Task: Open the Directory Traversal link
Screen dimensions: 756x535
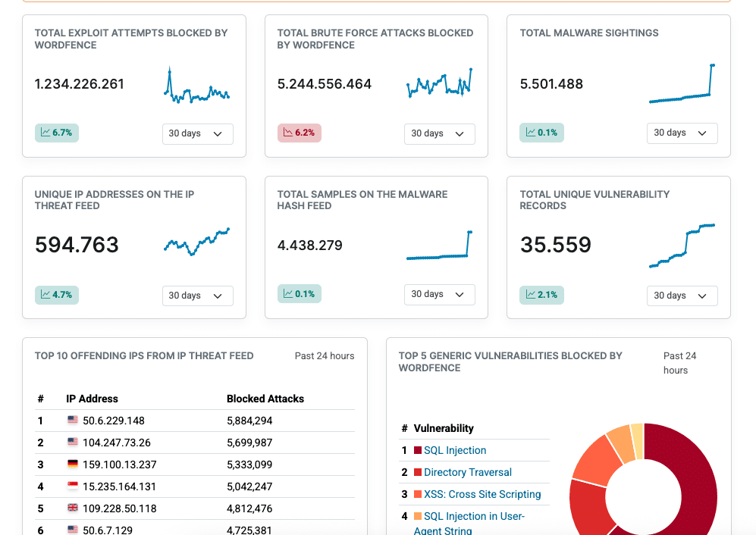Action: click(467, 472)
